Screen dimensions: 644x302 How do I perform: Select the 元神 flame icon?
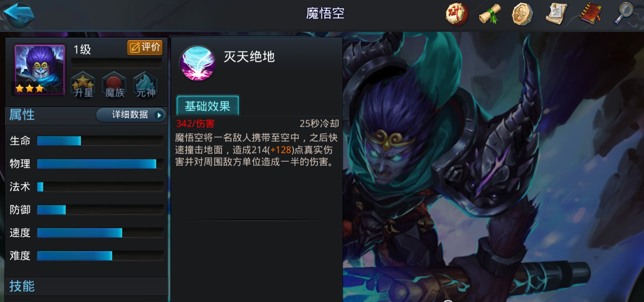(146, 85)
